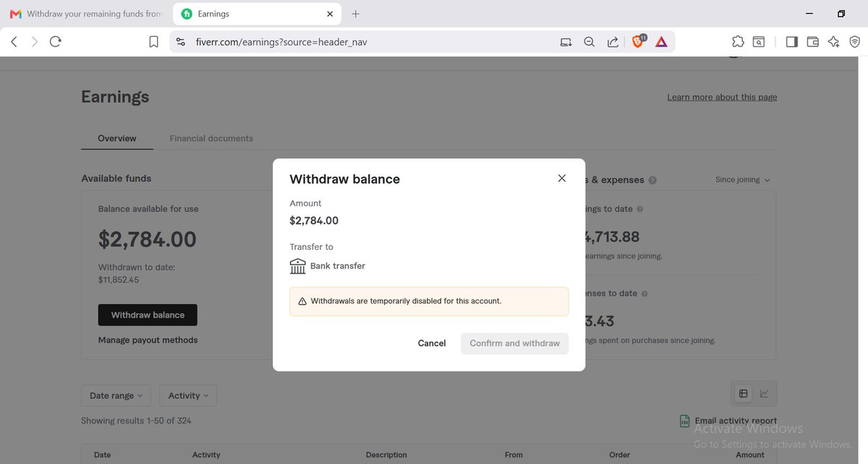Click the Order column header

620,455
